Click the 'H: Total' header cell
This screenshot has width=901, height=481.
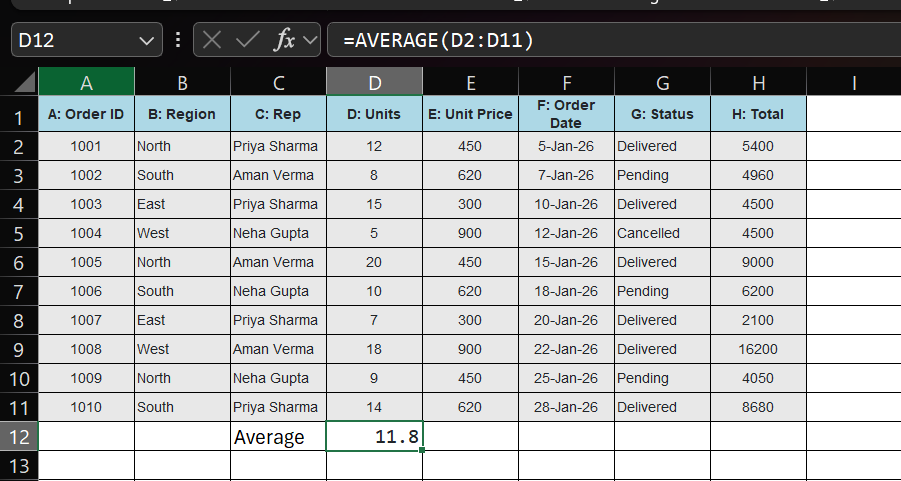coord(758,114)
